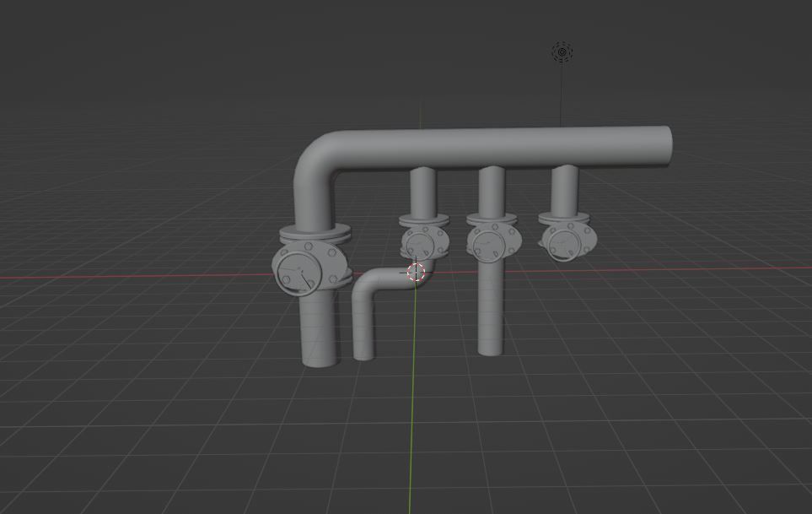Click the red-white 3D cursor
This screenshot has width=812, height=514.
click(416, 272)
